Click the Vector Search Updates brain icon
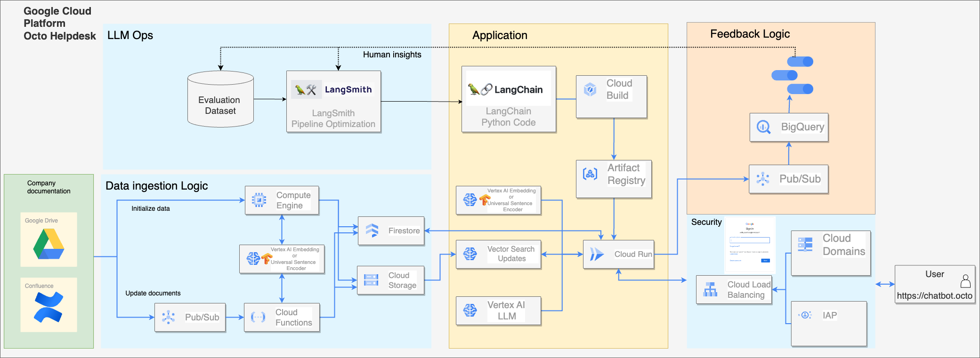The width and height of the screenshot is (980, 358). [470, 254]
